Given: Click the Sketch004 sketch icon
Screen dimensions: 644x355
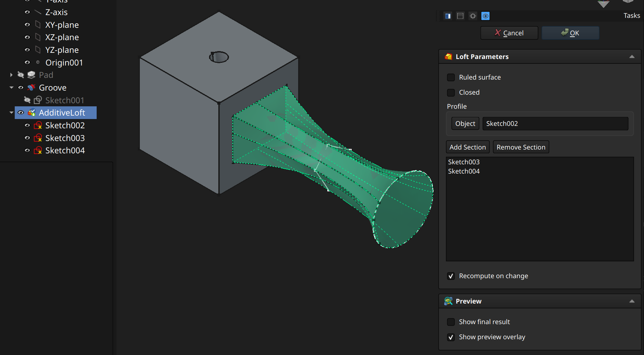Looking at the screenshot, I should pos(38,150).
